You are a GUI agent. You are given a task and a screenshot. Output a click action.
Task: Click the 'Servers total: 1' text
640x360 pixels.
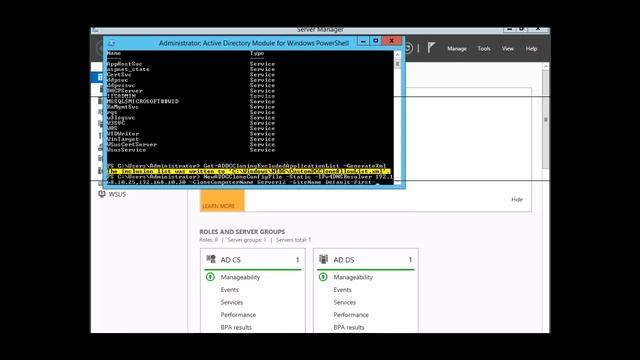[293, 240]
